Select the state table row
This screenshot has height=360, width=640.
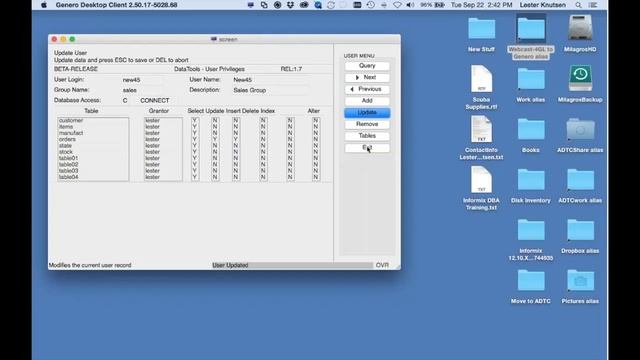coord(93,146)
